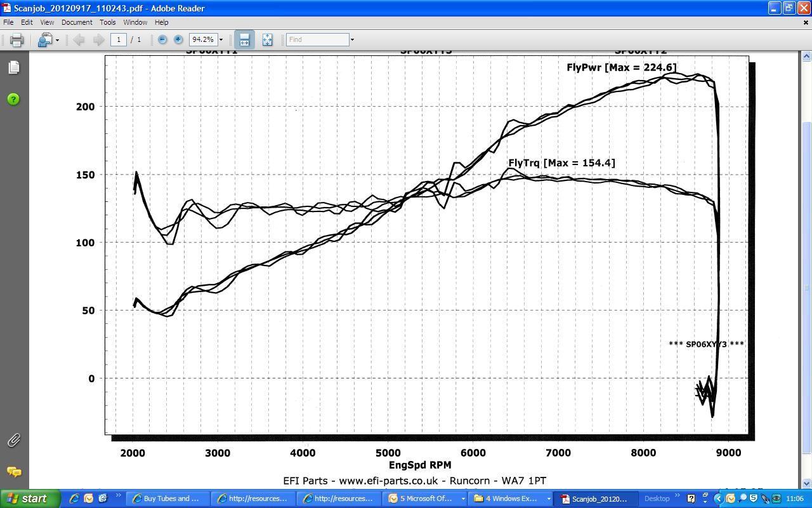The width and height of the screenshot is (812, 508).
Task: Open the Attachments paperclip panel
Action: coord(13,440)
